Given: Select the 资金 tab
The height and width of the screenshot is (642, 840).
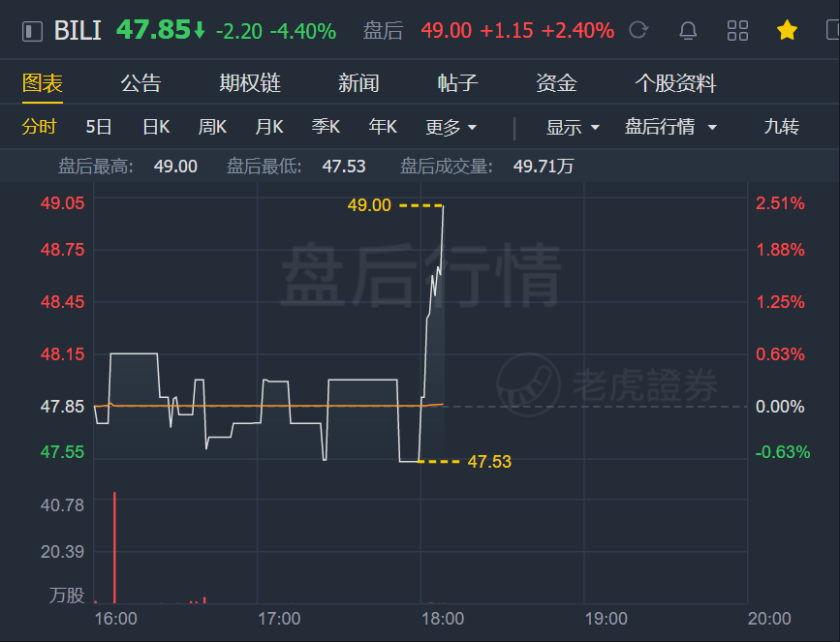Looking at the screenshot, I should tap(556, 83).
